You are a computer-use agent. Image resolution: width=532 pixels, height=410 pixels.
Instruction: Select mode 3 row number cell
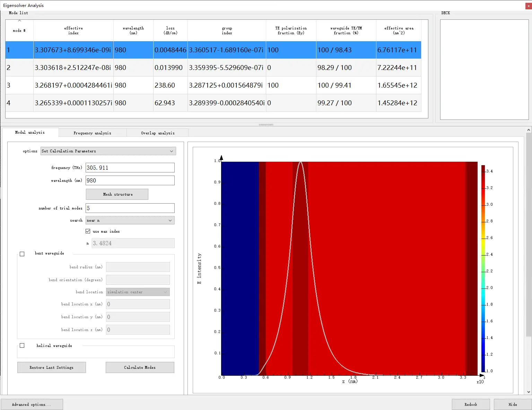19,85
